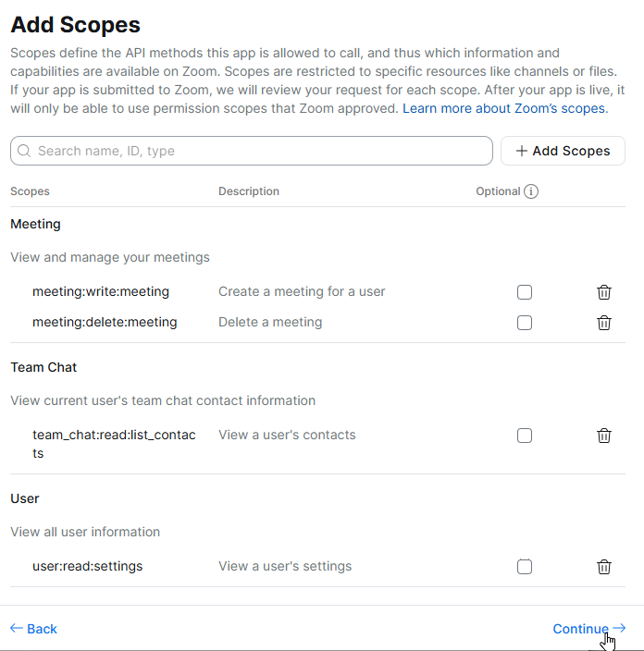Screen dimensions: 644x651
Task: Click the right arrow beside Continue
Action: tap(619, 628)
